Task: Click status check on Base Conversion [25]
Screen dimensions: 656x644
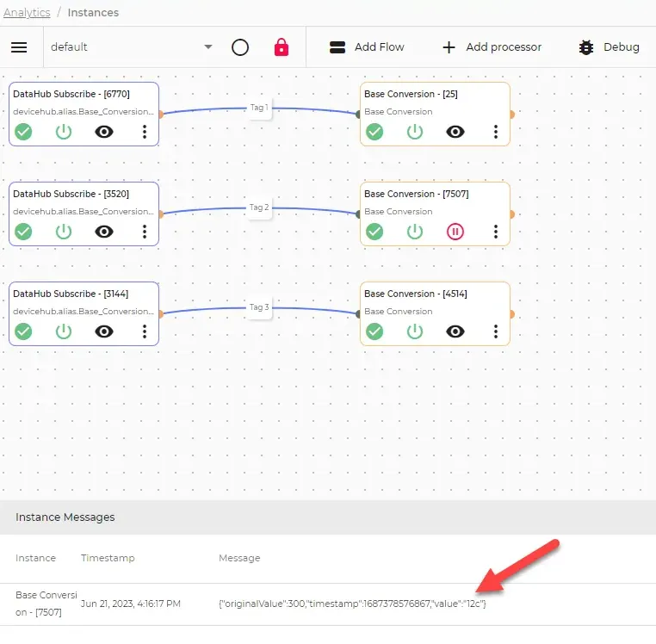Action: coord(374,132)
